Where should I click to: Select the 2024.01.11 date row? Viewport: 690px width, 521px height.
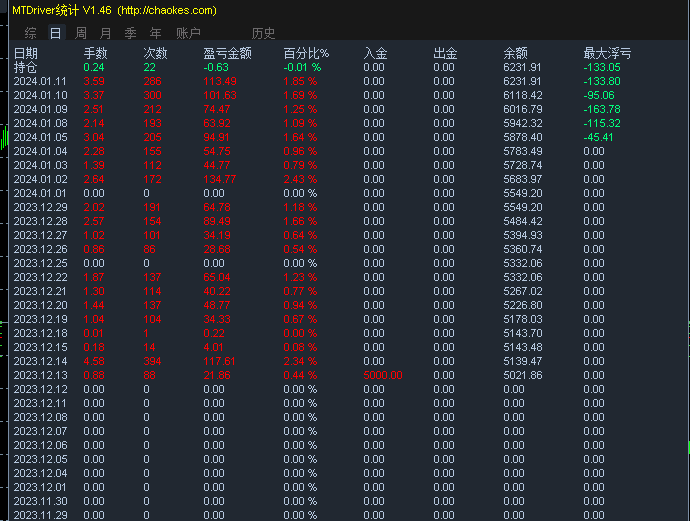pos(40,81)
